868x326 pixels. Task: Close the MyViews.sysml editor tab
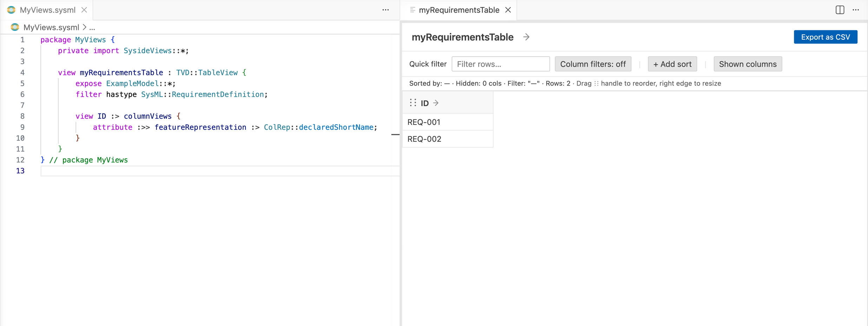tap(84, 10)
